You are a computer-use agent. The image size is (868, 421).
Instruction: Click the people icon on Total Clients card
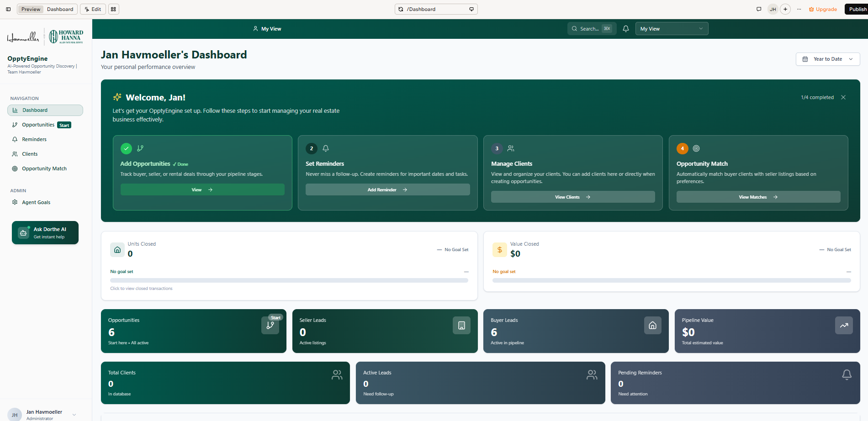337,375
